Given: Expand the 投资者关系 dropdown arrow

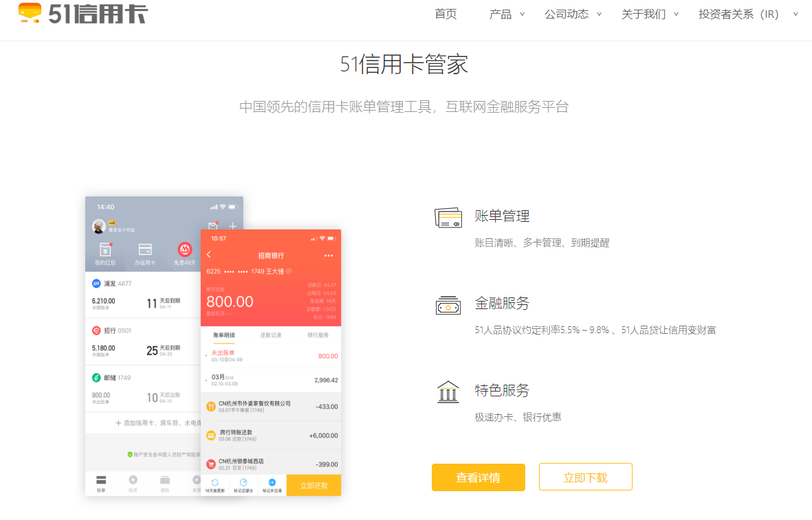Looking at the screenshot, I should coord(795,14).
